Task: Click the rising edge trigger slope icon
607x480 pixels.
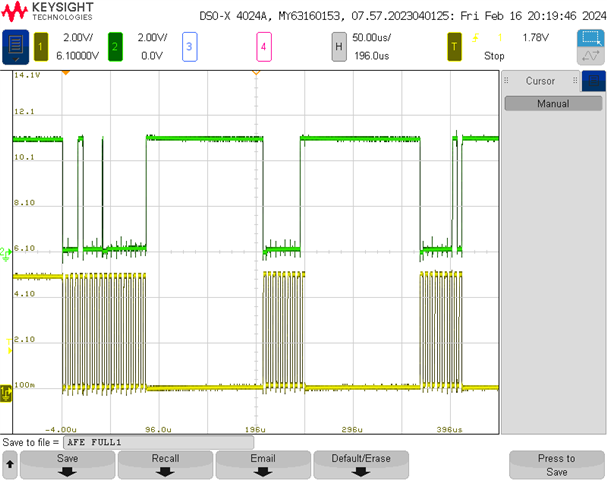Action: (475, 38)
